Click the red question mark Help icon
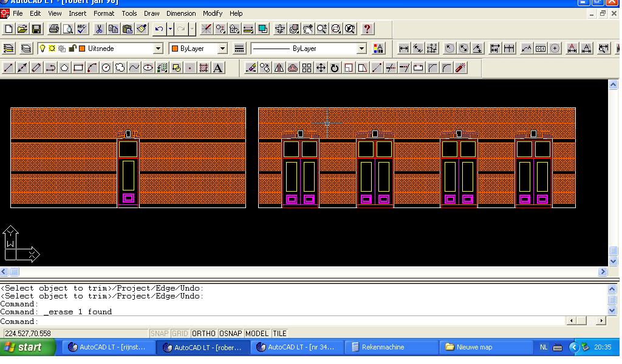 tap(367, 29)
